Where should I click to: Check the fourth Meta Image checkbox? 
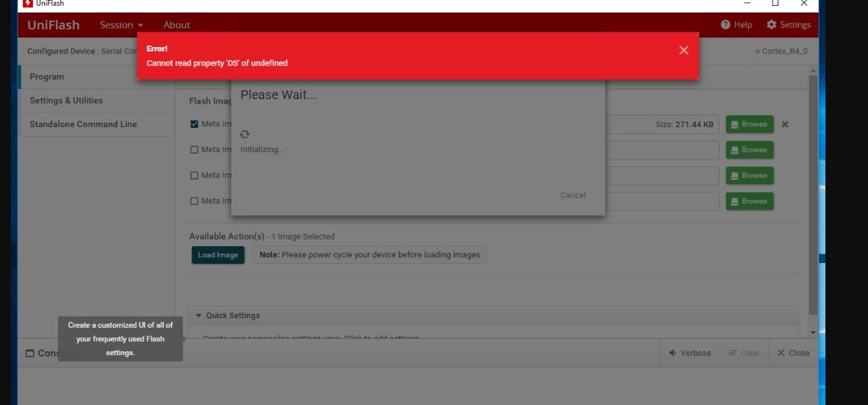[x=194, y=201]
